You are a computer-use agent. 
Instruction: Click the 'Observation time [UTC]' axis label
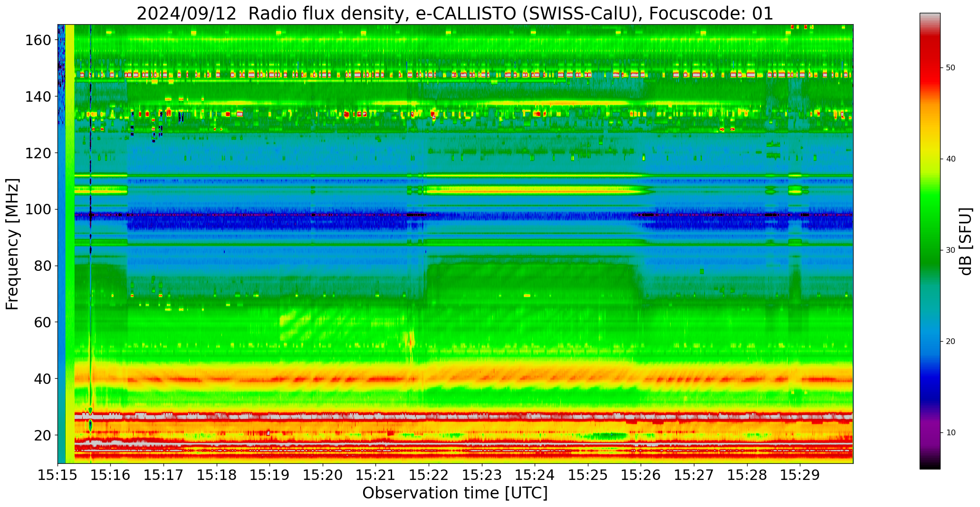[x=455, y=493]
